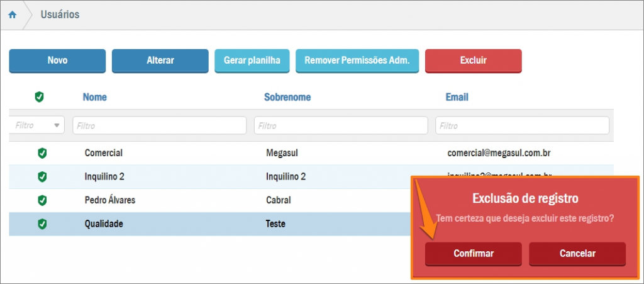Sort by the Email column header

pyautogui.click(x=456, y=97)
